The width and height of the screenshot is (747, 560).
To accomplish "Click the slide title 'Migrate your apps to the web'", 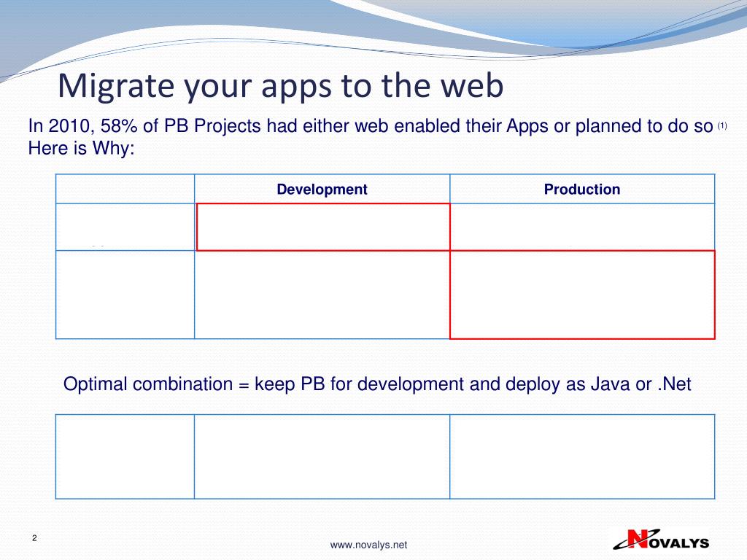I will coord(281,86).
